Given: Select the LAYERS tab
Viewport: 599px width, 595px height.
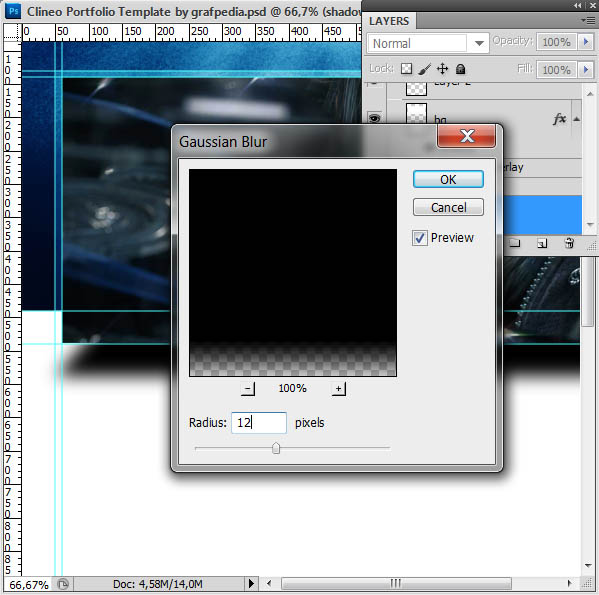Looking at the screenshot, I should pyautogui.click(x=389, y=21).
